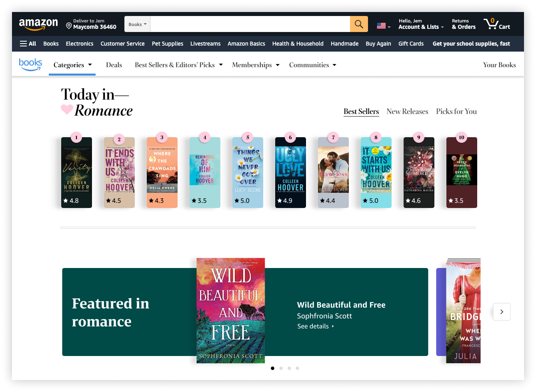The height and width of the screenshot is (392, 536).
Task: Click the Amazon books logo
Action: click(x=30, y=64)
